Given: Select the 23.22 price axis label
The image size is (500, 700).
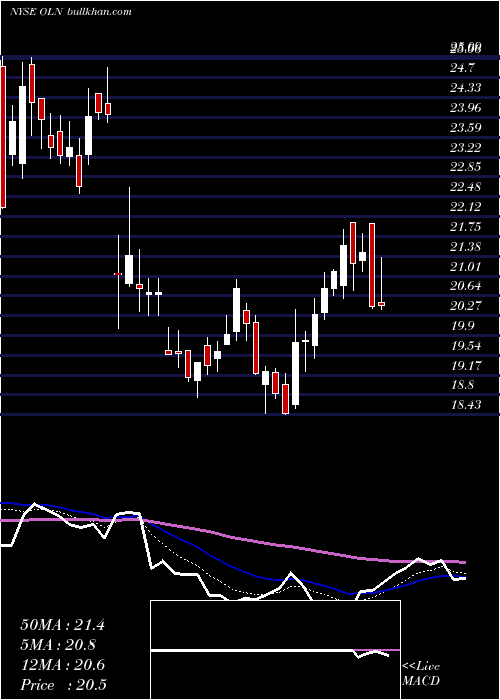Looking at the screenshot, I should pos(466,147).
